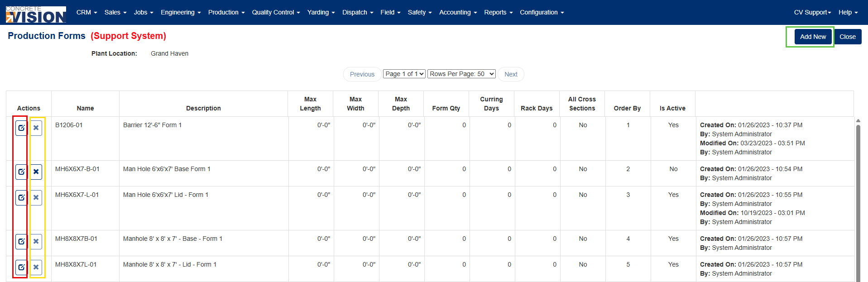
Task: Click the Max Length column header
Action: 310,104
